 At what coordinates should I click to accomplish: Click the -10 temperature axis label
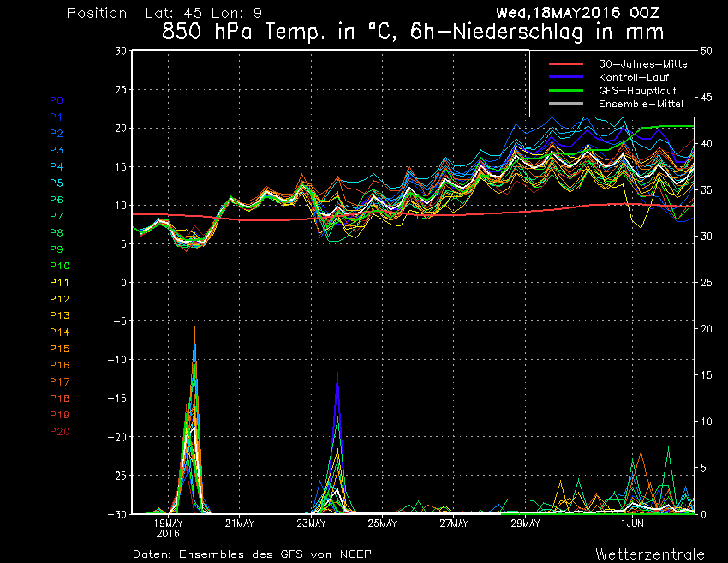click(116, 360)
